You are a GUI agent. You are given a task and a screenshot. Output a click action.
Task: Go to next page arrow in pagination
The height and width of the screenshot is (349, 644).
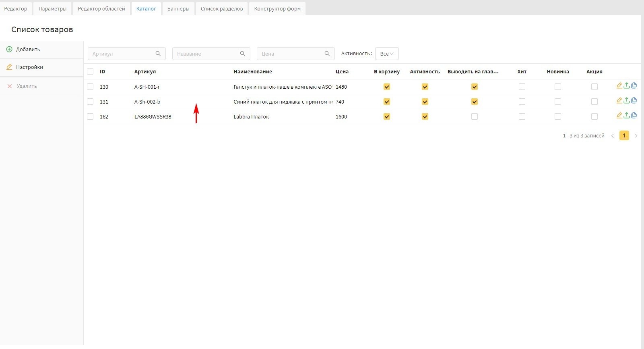[636, 136]
